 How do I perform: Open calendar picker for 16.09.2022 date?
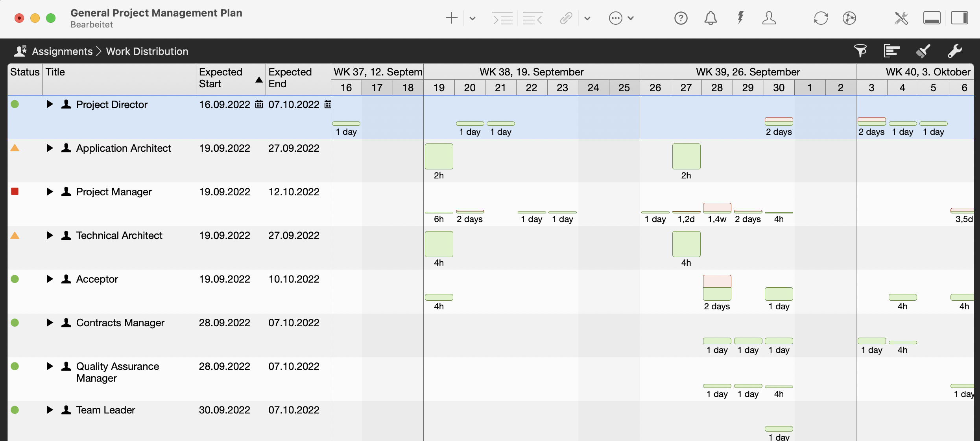pyautogui.click(x=259, y=105)
